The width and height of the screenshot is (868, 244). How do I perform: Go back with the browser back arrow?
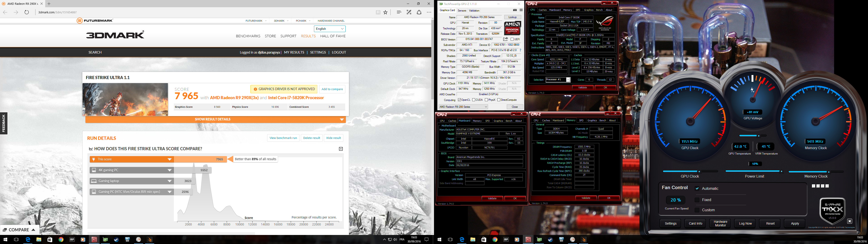tap(5, 12)
